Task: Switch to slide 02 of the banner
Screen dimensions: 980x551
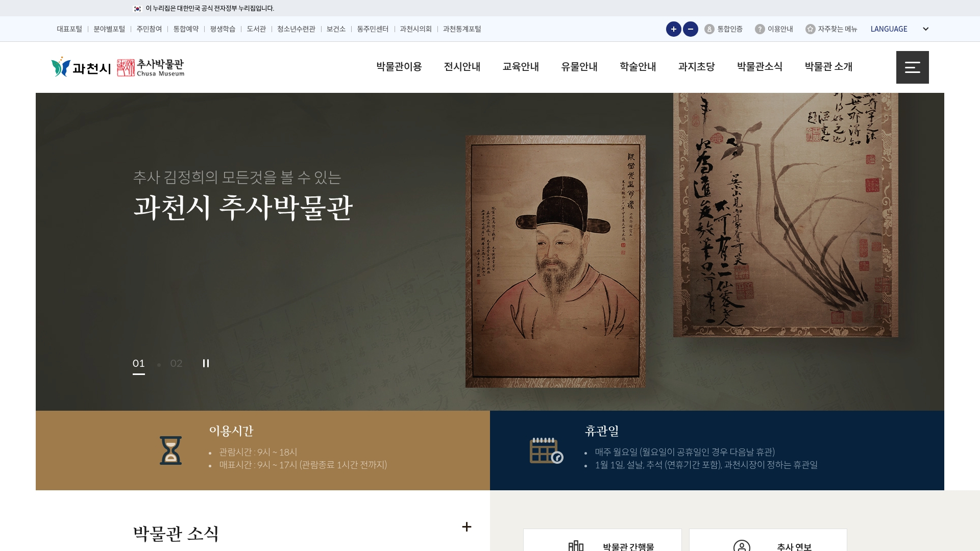Action: coord(176,363)
